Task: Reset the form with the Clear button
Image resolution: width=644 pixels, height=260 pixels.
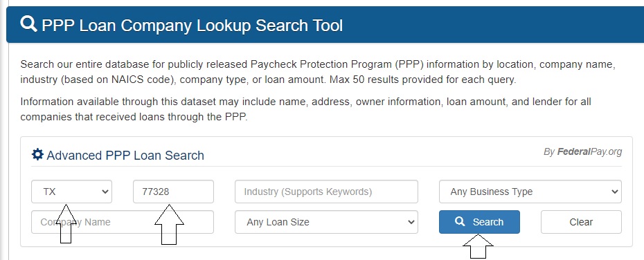Action: (581, 222)
